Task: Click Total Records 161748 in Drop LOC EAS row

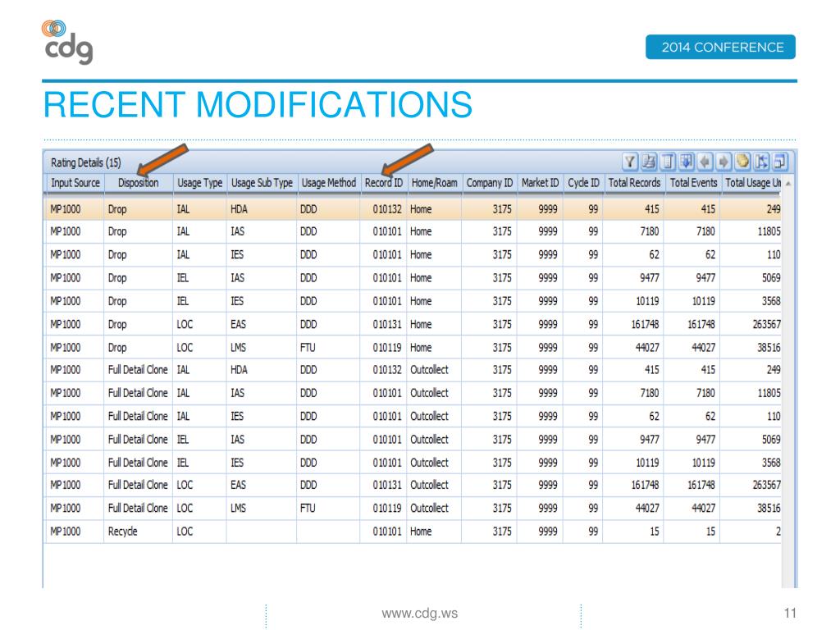Action: tap(645, 325)
